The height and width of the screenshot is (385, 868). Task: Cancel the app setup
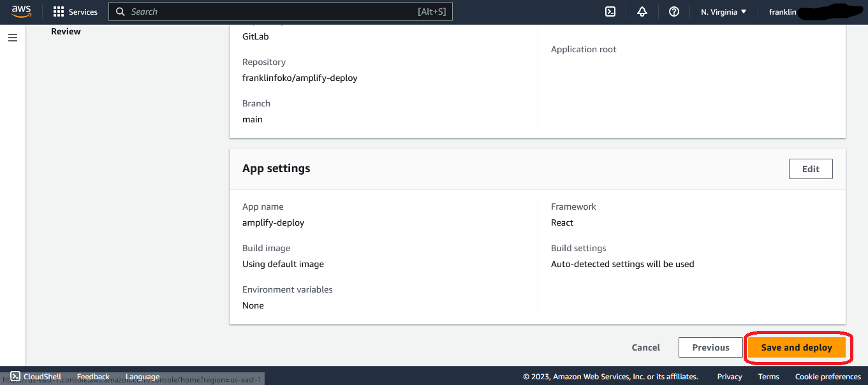(x=645, y=347)
